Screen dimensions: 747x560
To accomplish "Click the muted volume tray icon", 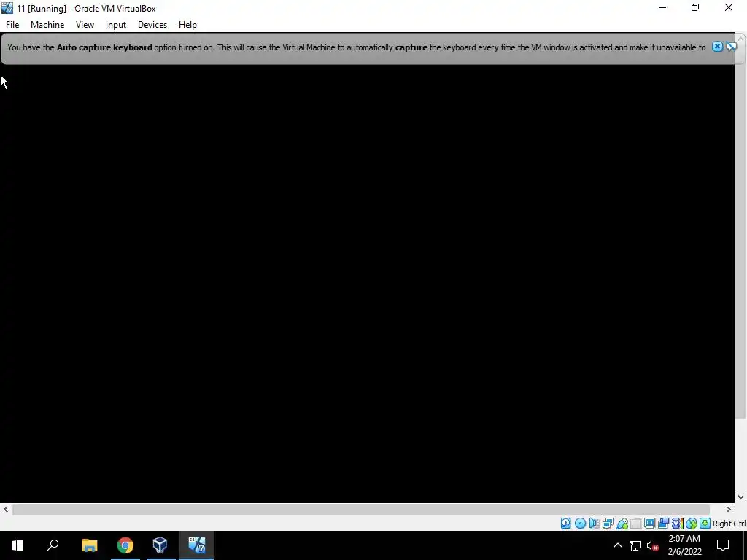I will point(653,545).
